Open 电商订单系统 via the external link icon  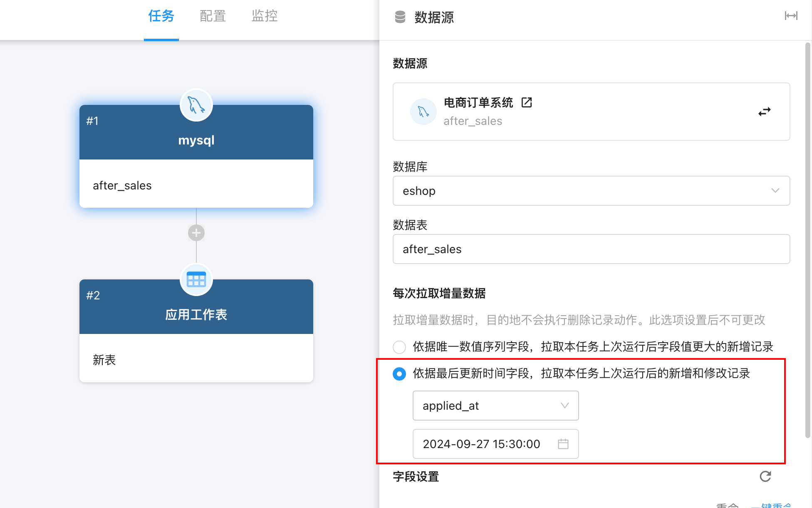(x=527, y=102)
